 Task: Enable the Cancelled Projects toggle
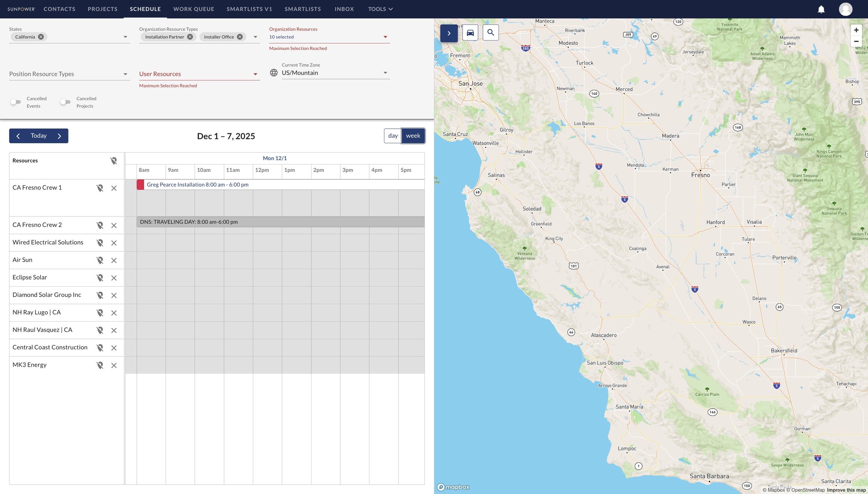coord(65,102)
